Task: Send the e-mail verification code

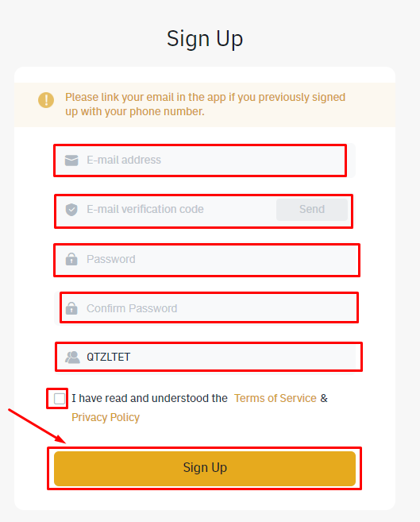Action: click(312, 210)
